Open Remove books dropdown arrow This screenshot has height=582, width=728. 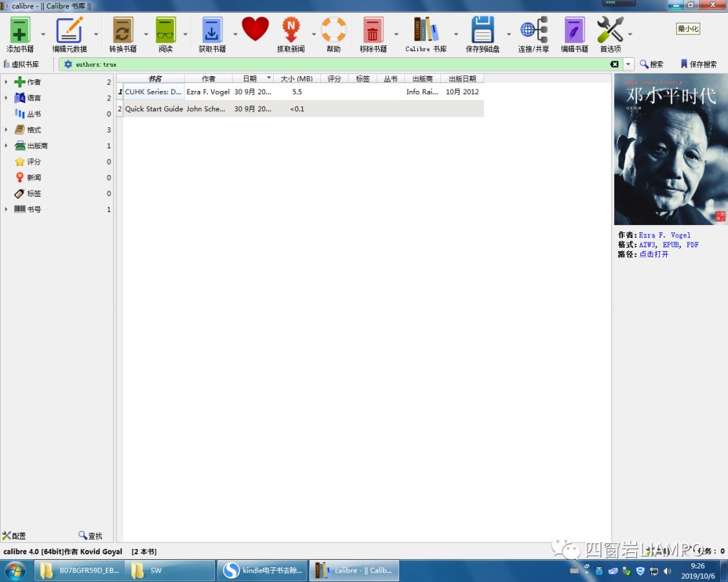pos(396,34)
